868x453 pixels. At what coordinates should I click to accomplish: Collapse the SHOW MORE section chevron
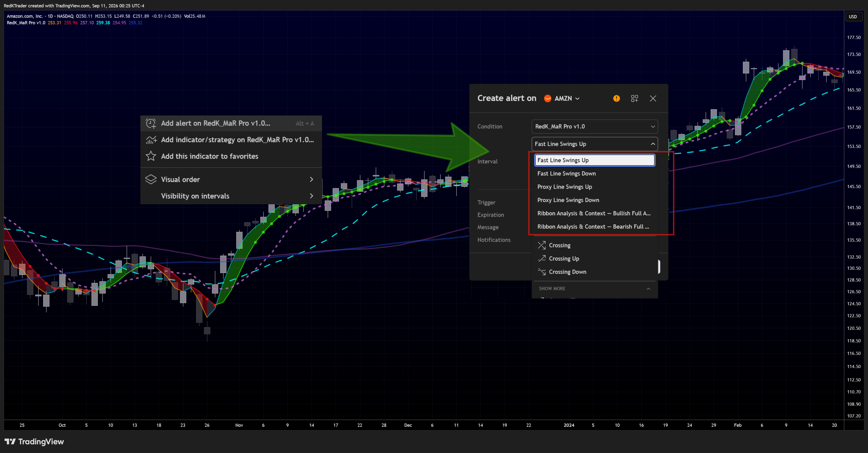(x=648, y=289)
